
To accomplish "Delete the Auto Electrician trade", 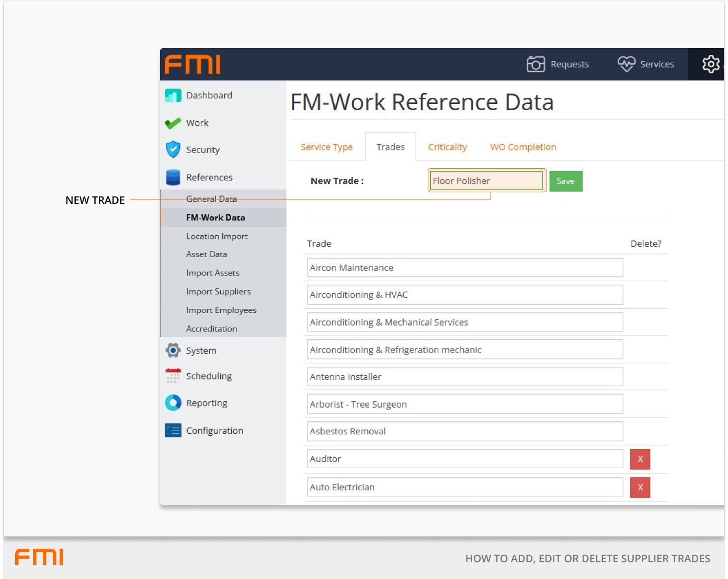I will click(x=640, y=488).
